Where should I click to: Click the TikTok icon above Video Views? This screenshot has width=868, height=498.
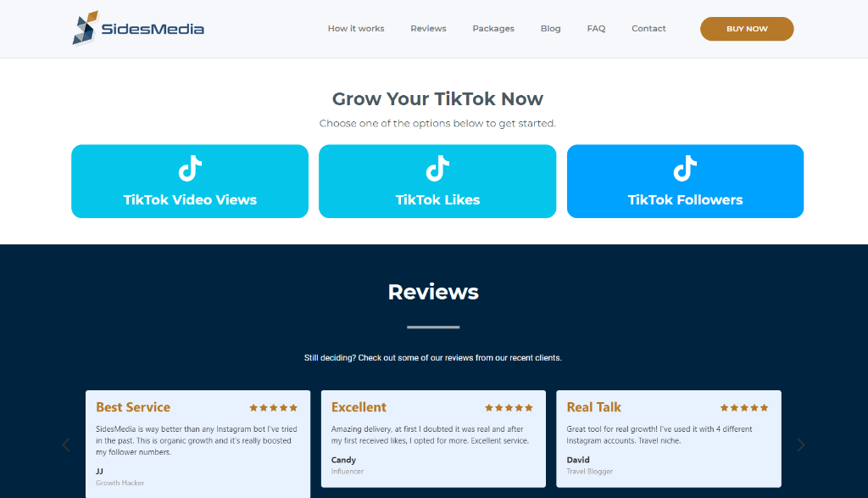coord(190,169)
